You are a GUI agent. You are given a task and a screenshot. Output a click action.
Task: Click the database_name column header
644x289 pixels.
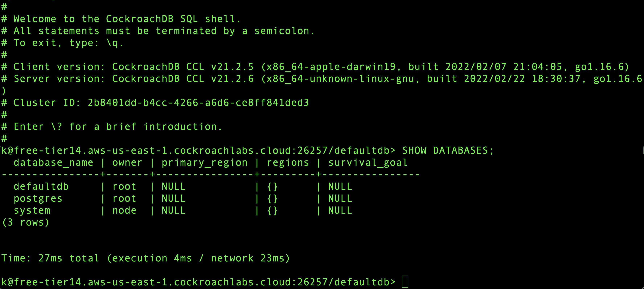coord(53,163)
